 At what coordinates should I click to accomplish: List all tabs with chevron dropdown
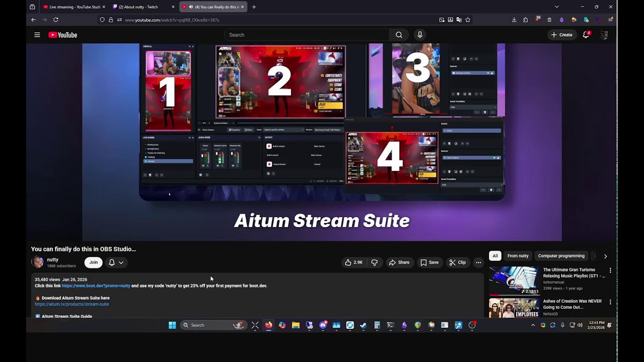(556, 7)
